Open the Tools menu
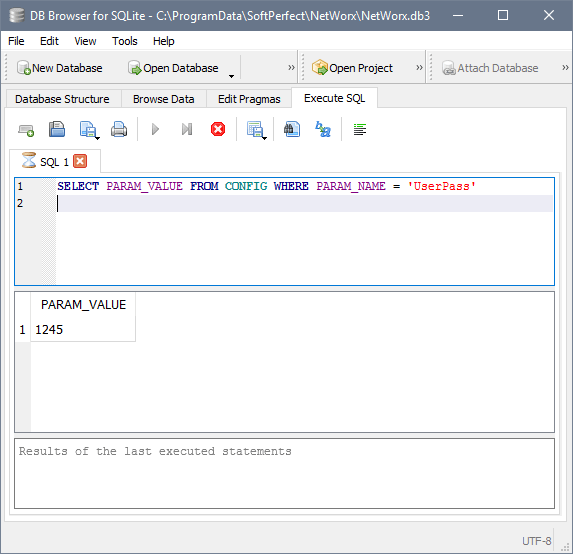 point(125,41)
